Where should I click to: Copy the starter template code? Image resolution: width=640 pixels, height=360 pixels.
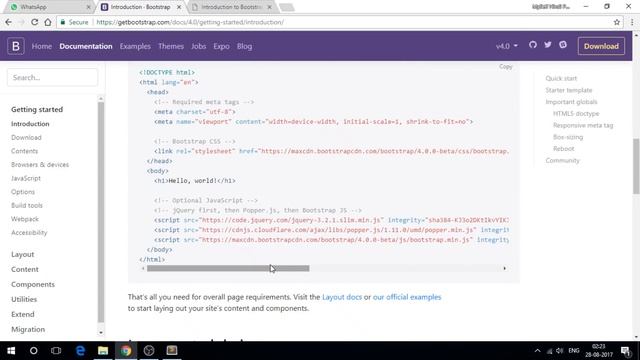pos(505,67)
